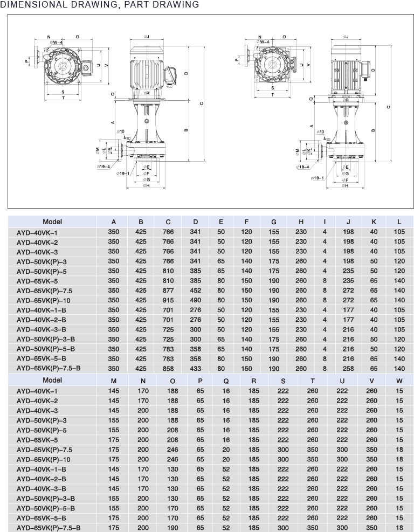Click column header W in lower table

coord(399,381)
